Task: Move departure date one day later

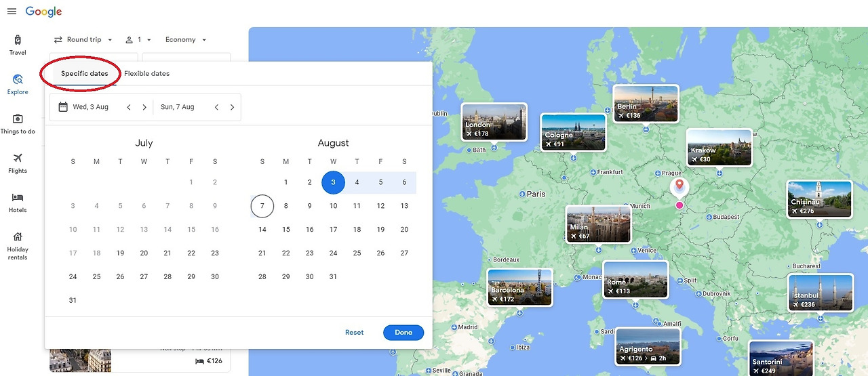Action: pyautogui.click(x=144, y=107)
